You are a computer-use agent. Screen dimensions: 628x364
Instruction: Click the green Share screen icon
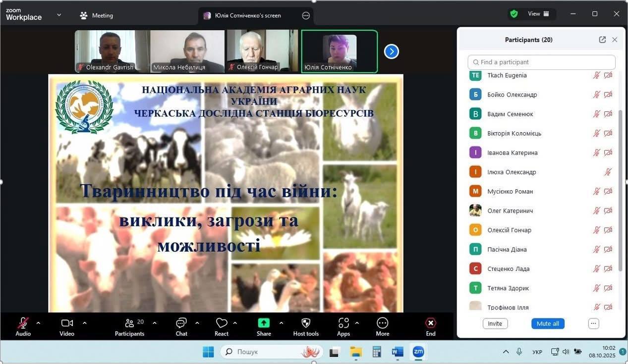264,323
